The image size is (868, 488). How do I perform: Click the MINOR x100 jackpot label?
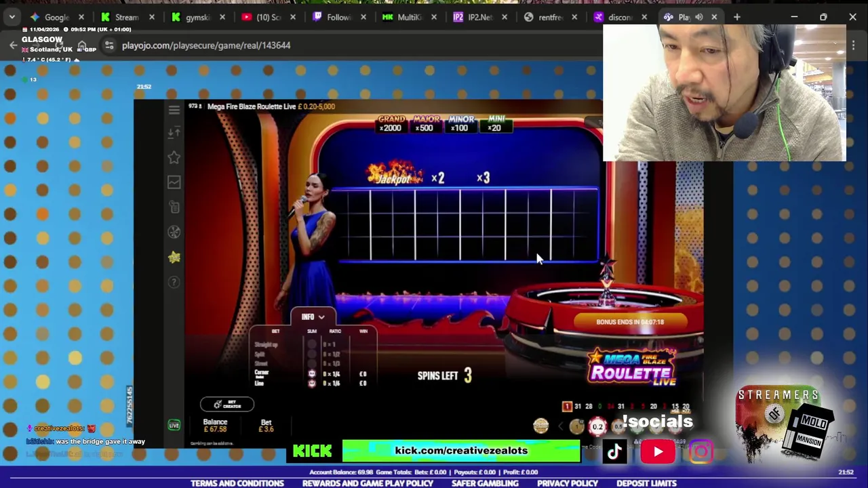point(461,123)
